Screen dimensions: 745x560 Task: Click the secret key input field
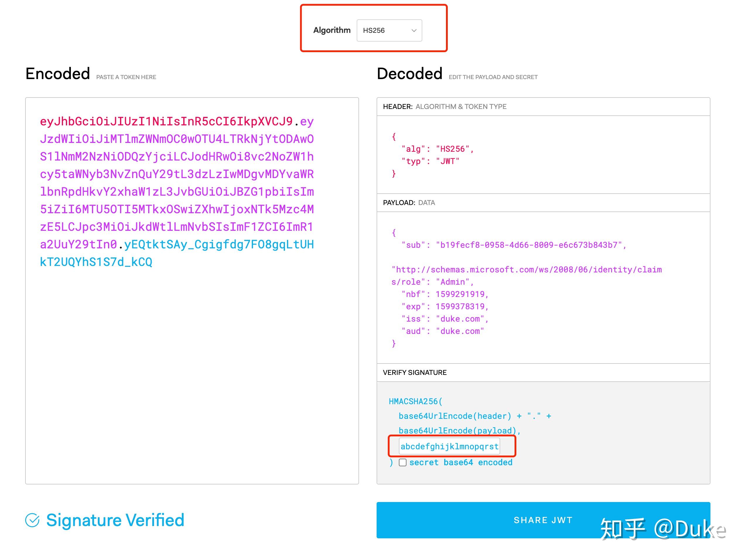pos(449,446)
